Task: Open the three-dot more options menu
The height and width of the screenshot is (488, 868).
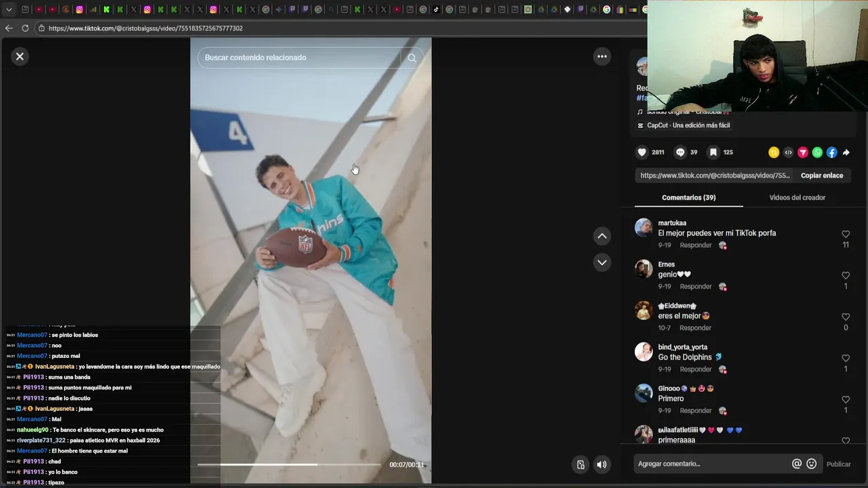Action: (x=601, y=56)
